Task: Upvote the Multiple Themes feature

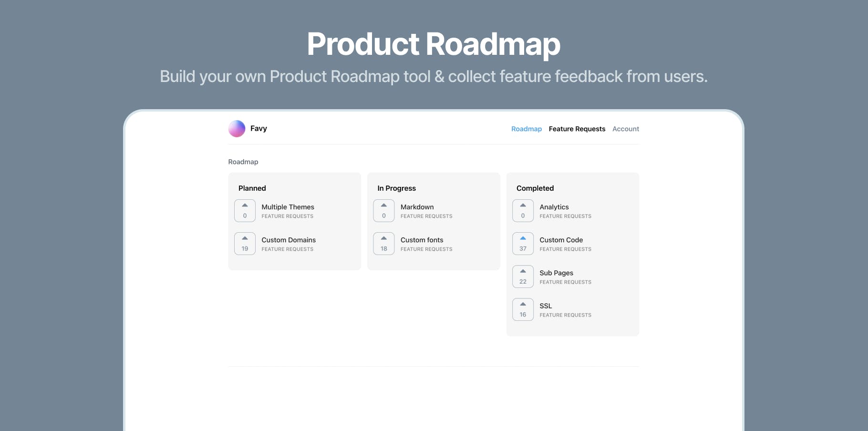Action: [245, 211]
